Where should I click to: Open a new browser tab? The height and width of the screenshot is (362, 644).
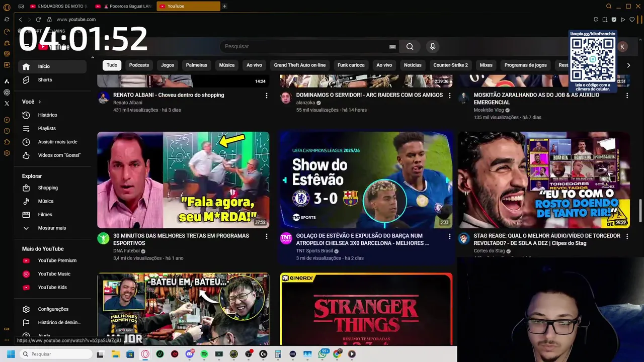point(224,6)
